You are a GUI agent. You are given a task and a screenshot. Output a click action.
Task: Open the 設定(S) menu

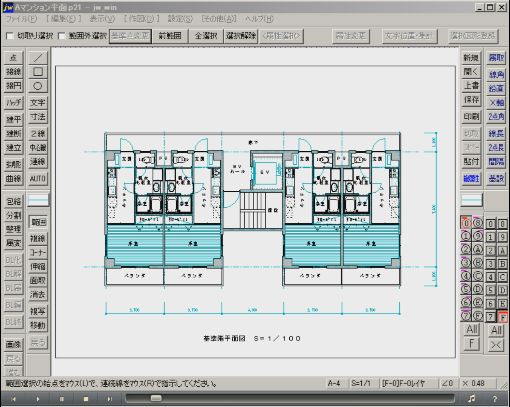click(180, 19)
